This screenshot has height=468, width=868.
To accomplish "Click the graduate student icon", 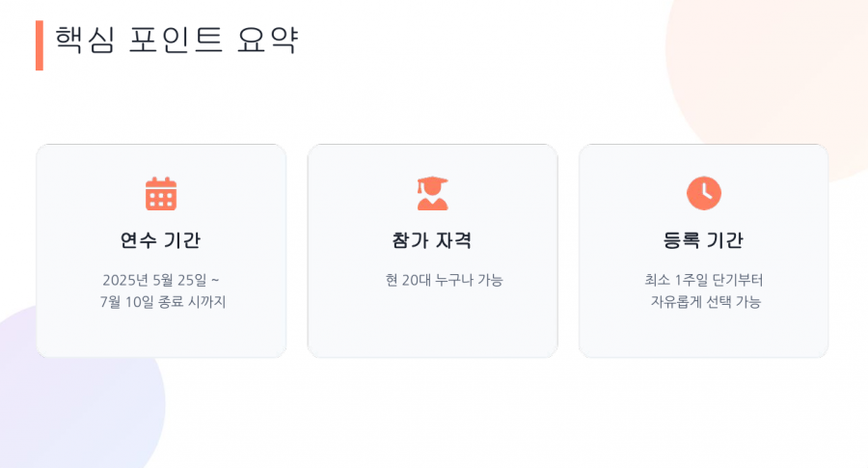I will coord(432,193).
